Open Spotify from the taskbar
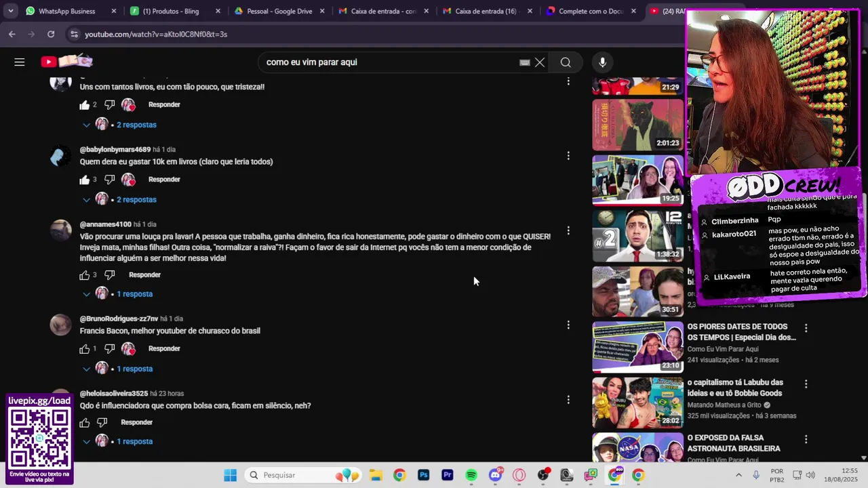Viewport: 868px width, 488px height. tap(471, 475)
